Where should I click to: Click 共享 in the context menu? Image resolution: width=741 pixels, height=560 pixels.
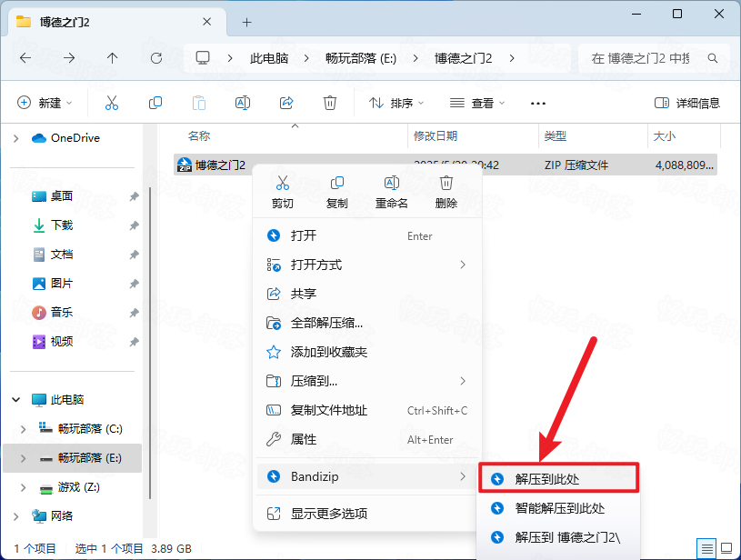[367, 294]
